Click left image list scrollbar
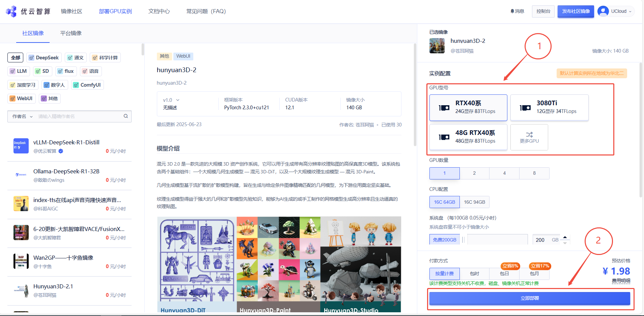This screenshot has width=644, height=316. (143, 50)
